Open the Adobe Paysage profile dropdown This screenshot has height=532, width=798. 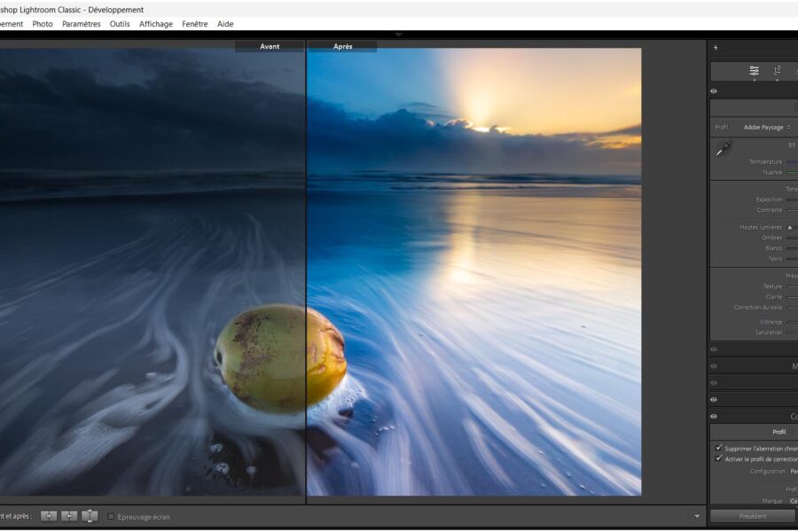pos(767,128)
